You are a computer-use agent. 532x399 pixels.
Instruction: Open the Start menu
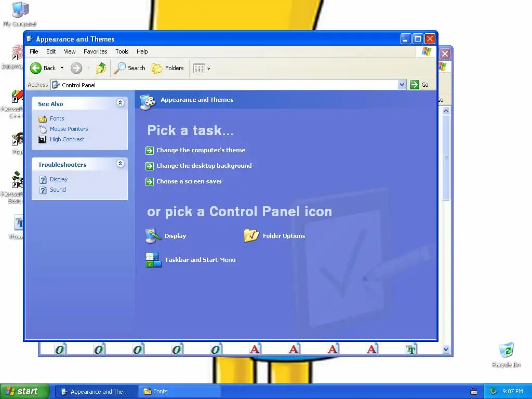(25, 392)
